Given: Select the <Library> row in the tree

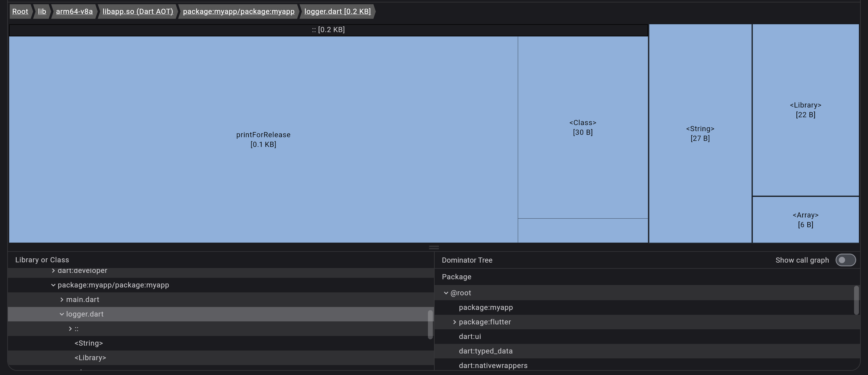Looking at the screenshot, I should pyautogui.click(x=221, y=357).
